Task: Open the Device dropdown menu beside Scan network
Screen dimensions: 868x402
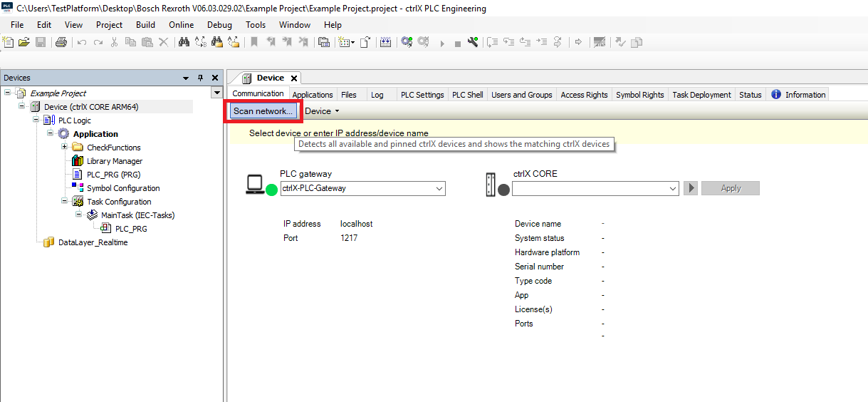Action: pyautogui.click(x=323, y=111)
